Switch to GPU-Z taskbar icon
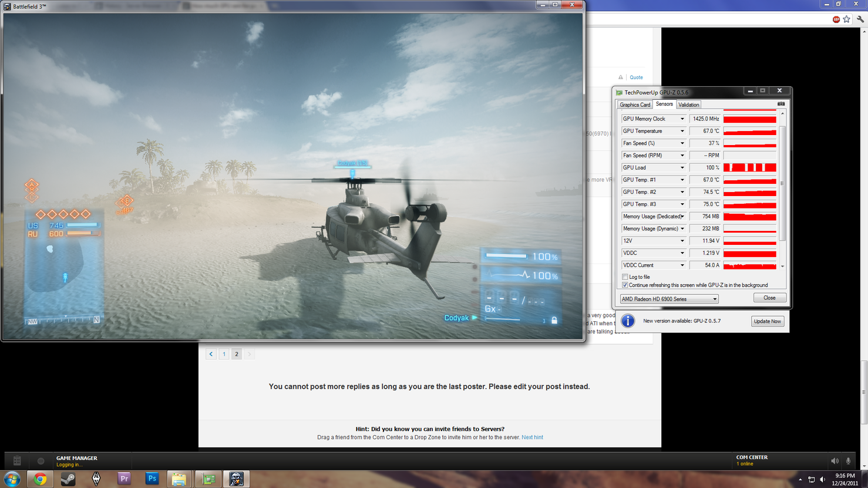This screenshot has width=868, height=488. 208,479
